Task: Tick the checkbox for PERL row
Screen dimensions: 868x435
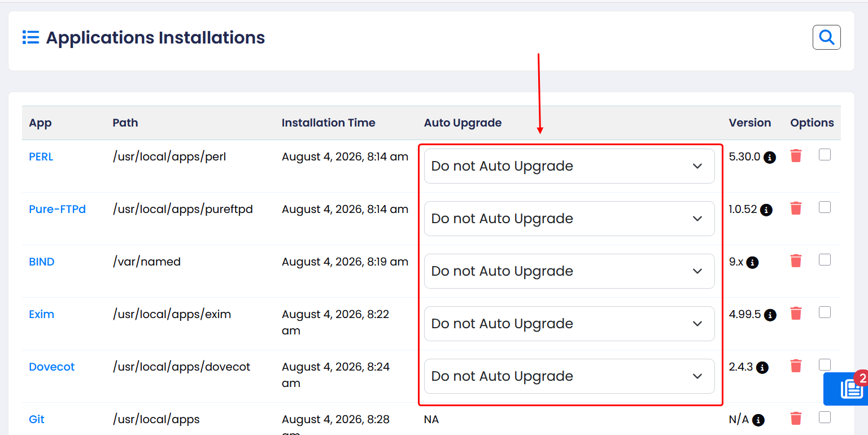Action: point(825,155)
